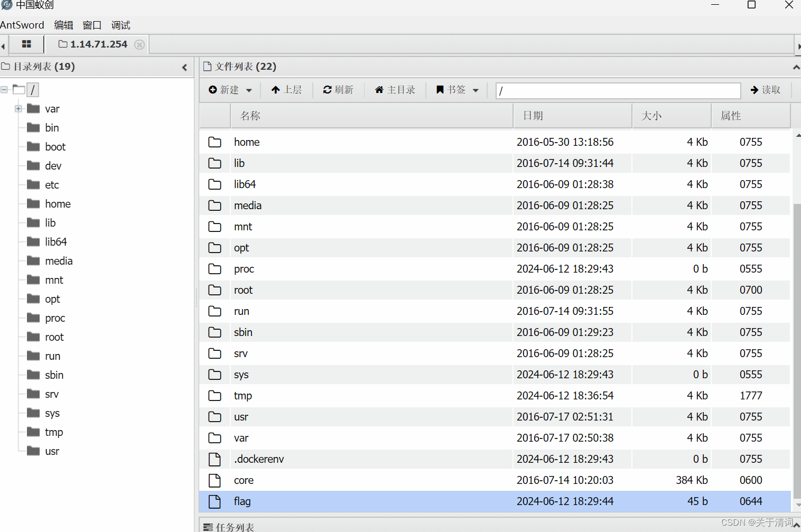
Task: Select the srv row in file list
Action: tap(495, 353)
